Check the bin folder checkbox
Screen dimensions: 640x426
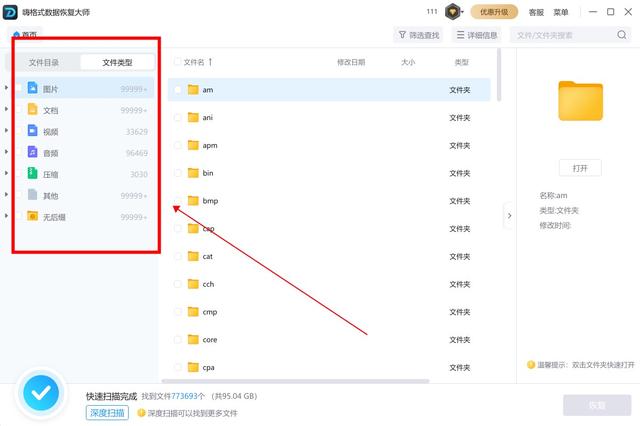click(x=178, y=173)
